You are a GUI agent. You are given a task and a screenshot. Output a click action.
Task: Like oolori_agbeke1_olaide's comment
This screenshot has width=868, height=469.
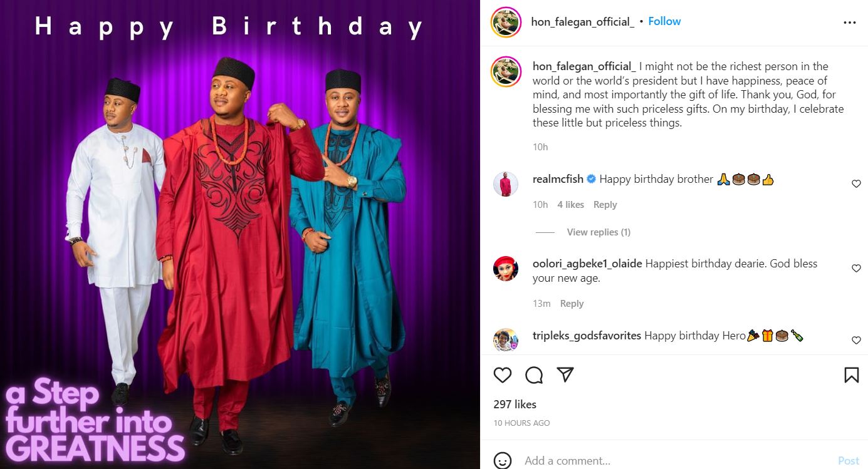pos(856,269)
